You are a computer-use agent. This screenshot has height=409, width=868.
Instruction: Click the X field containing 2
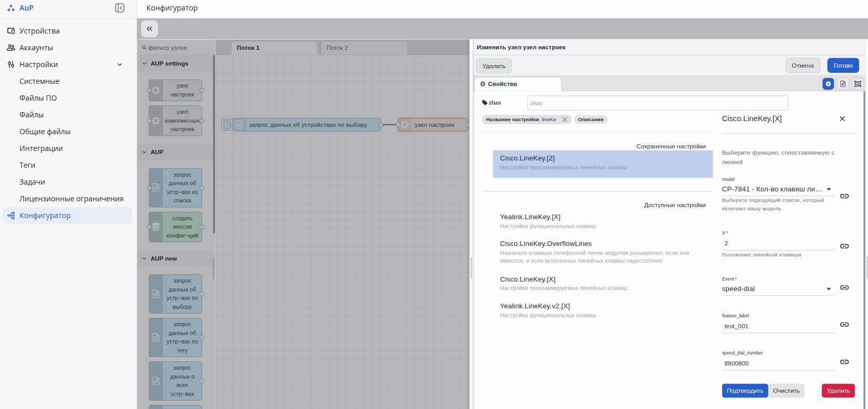point(778,244)
